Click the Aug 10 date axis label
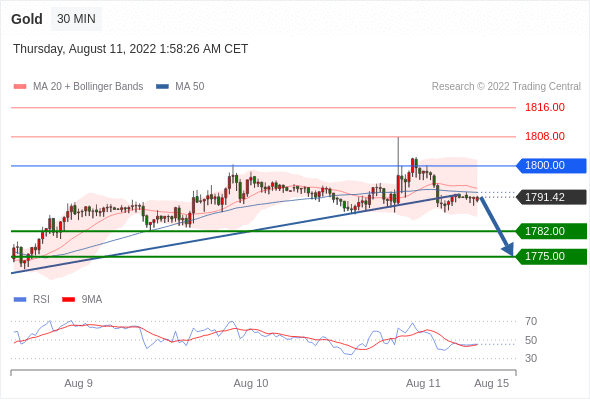590x400 pixels. pos(251,383)
